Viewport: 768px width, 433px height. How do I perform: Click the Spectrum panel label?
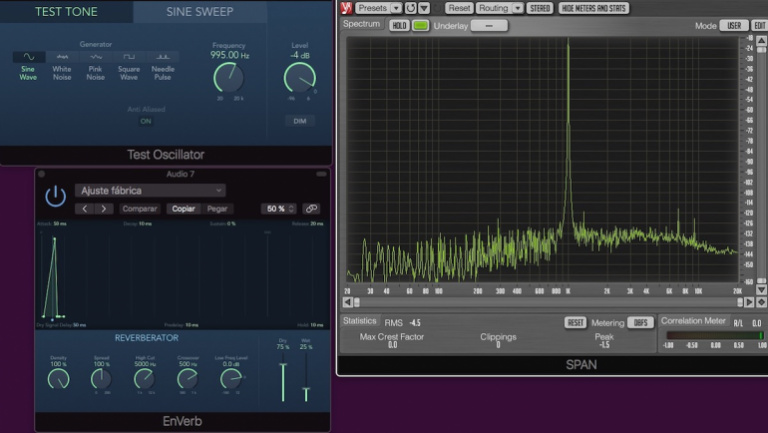point(361,24)
